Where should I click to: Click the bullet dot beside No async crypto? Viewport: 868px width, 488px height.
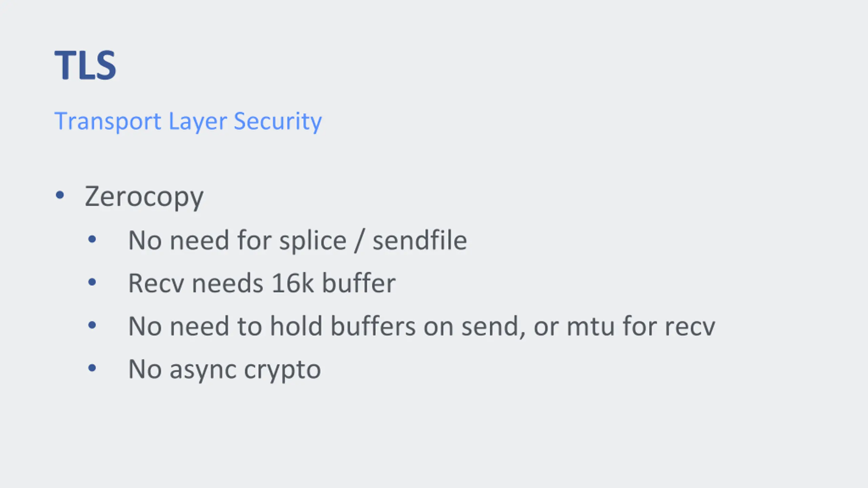pos(92,368)
